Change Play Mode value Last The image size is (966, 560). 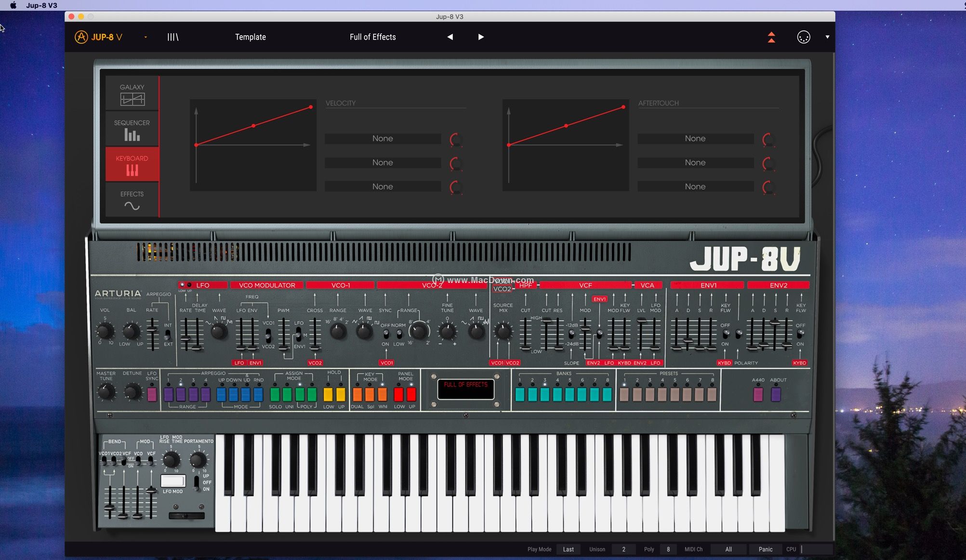pos(569,549)
